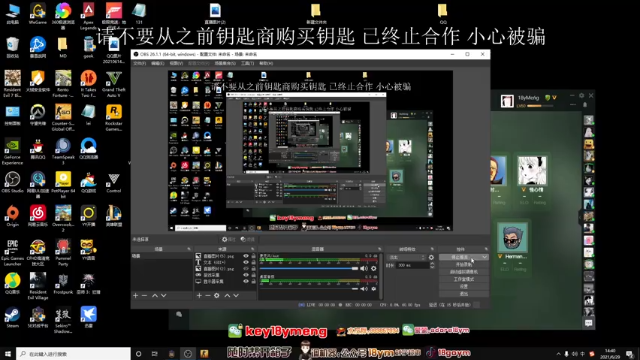Toggle visibility of the text GDI+ source

coord(246,262)
